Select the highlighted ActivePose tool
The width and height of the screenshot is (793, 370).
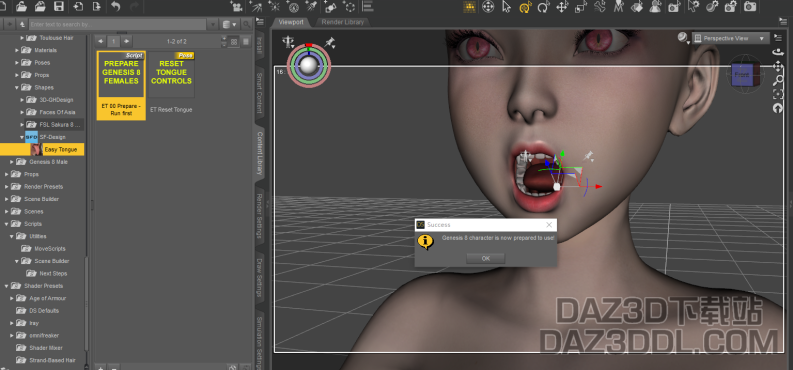tap(525, 6)
